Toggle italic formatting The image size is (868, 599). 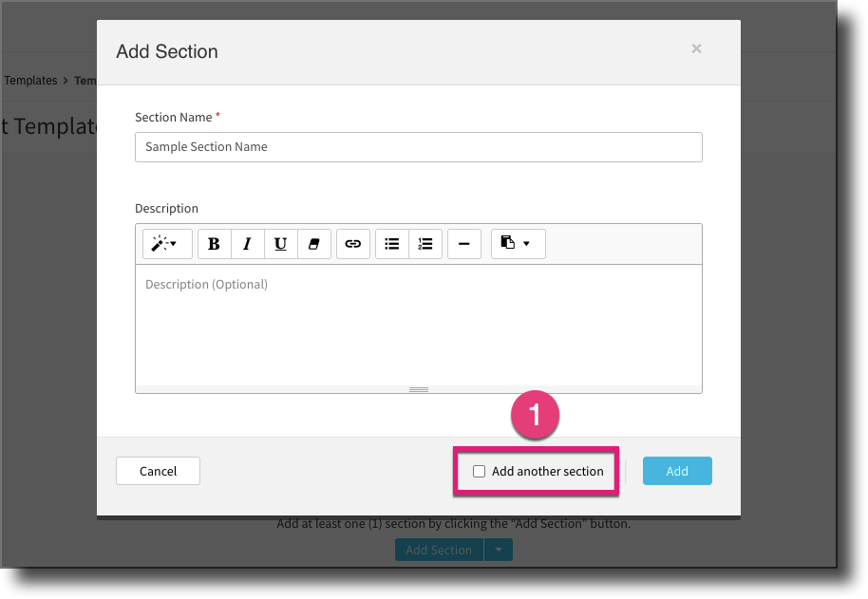247,244
